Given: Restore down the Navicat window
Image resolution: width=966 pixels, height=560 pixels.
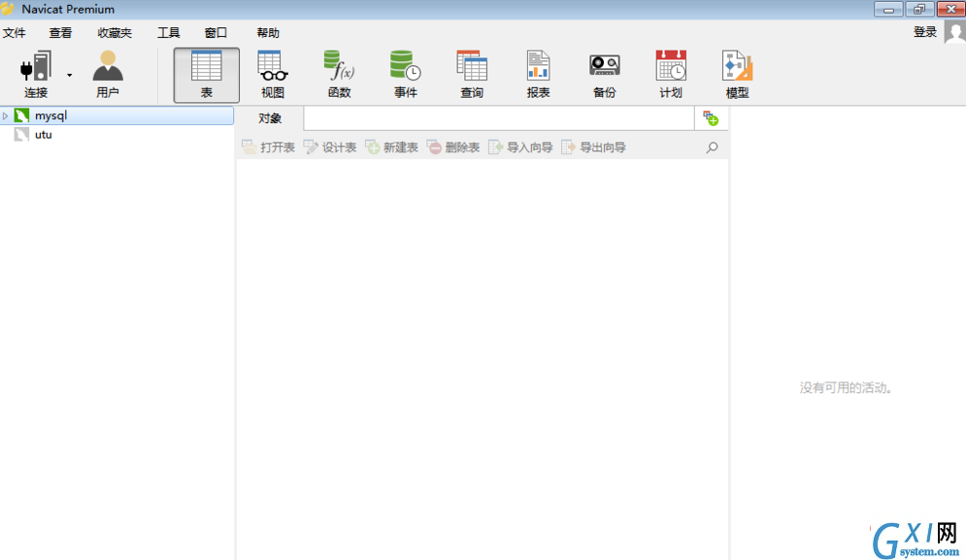Looking at the screenshot, I should 919,10.
